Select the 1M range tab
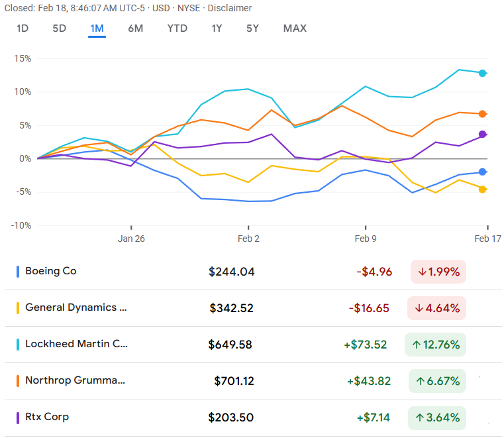The width and height of the screenshot is (504, 438). (97, 28)
